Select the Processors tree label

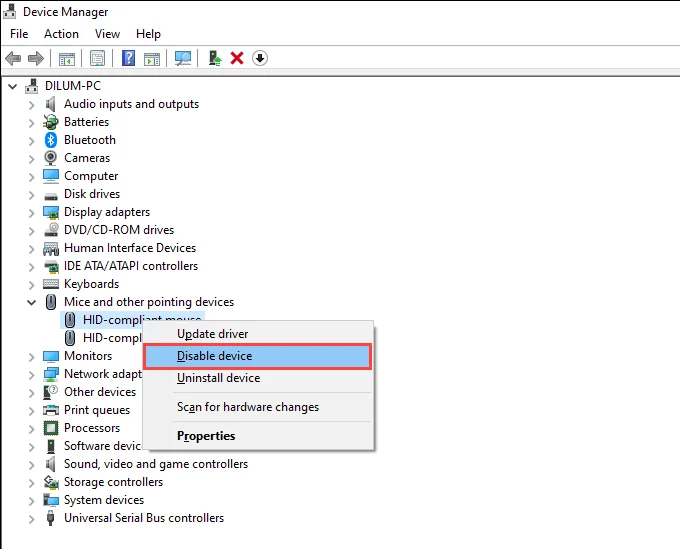pyautogui.click(x=92, y=428)
